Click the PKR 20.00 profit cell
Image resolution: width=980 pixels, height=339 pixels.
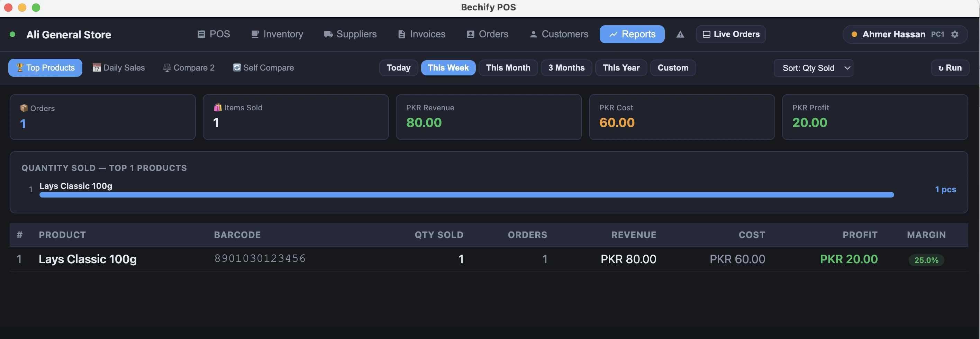click(849, 259)
